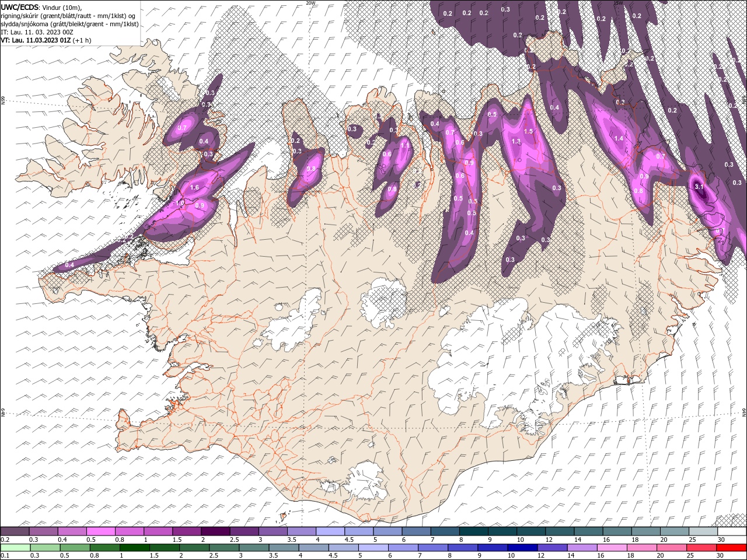Viewport: 747px width, 560px height.
Task: Click the 1.3 snowfall value on the map
Action: point(516,142)
